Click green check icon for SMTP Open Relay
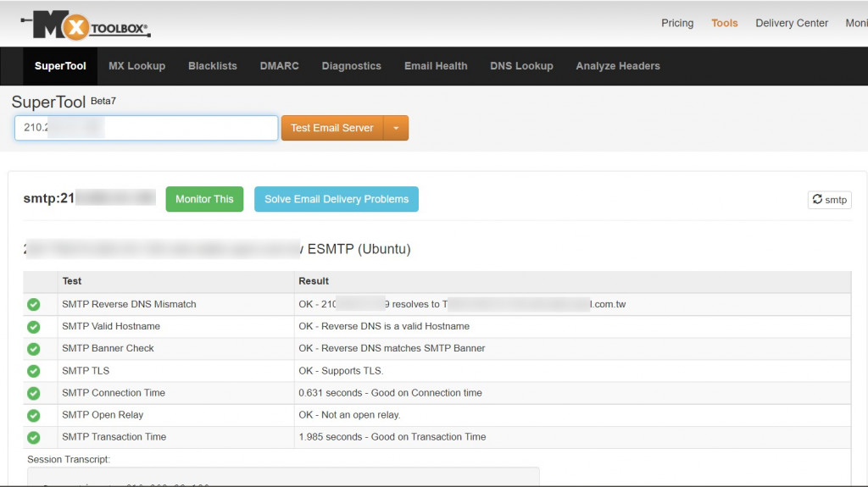 click(34, 415)
